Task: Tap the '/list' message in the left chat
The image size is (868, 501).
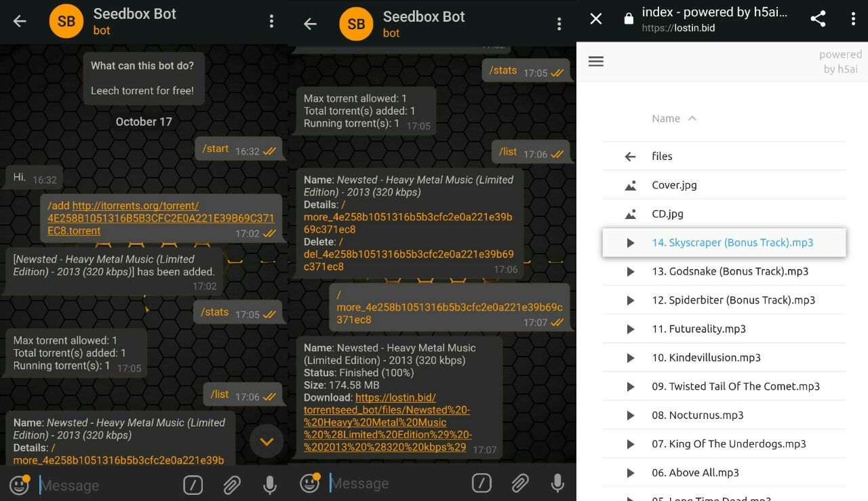Action: tap(243, 395)
